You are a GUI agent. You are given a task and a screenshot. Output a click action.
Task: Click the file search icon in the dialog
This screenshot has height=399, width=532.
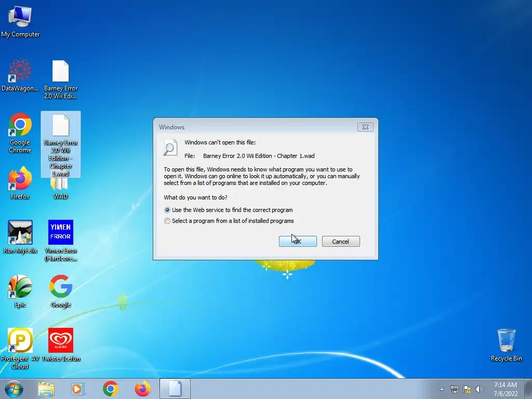(170, 148)
